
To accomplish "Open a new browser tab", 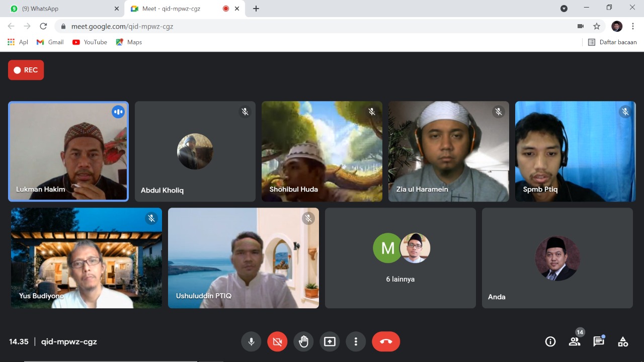I will coord(256,9).
